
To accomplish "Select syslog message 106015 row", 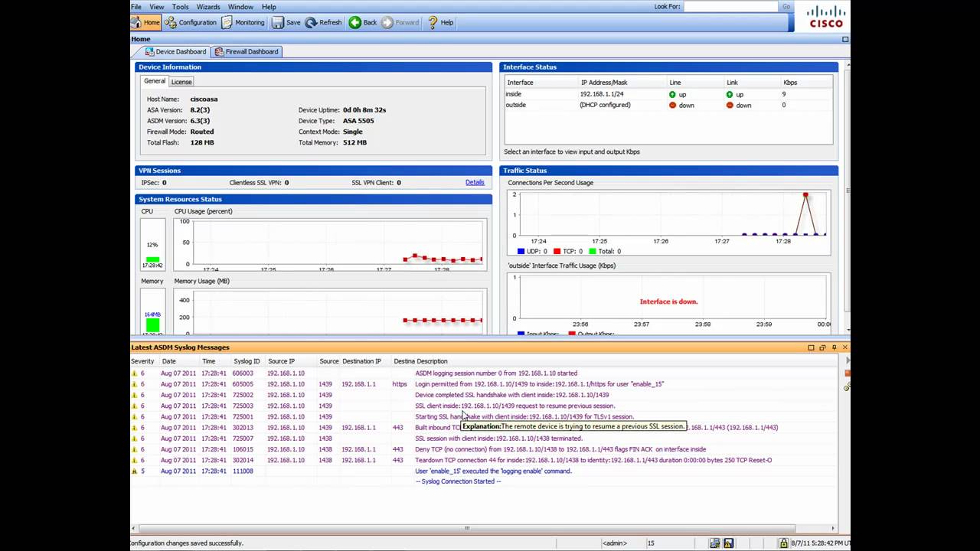I will pos(484,449).
